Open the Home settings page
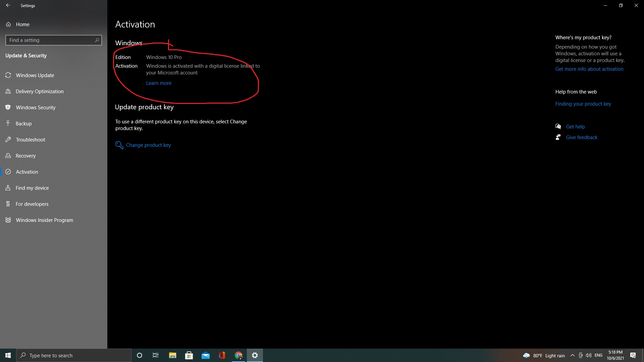 point(54,24)
